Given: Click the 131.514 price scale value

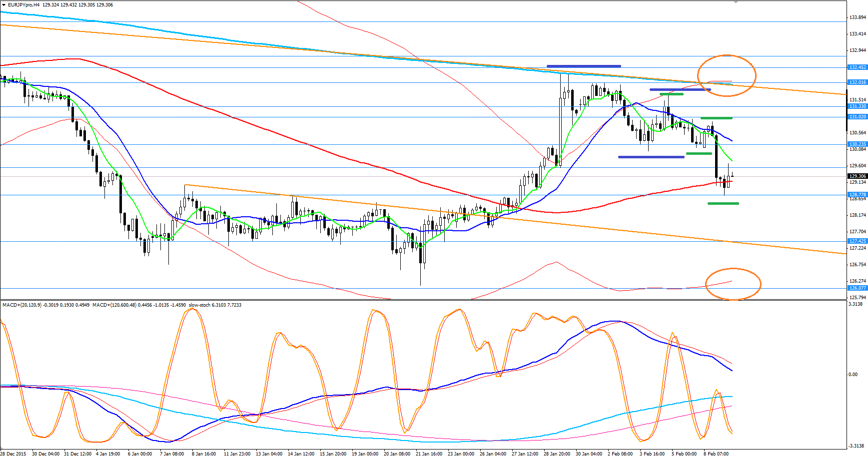Looking at the screenshot, I should click(858, 100).
